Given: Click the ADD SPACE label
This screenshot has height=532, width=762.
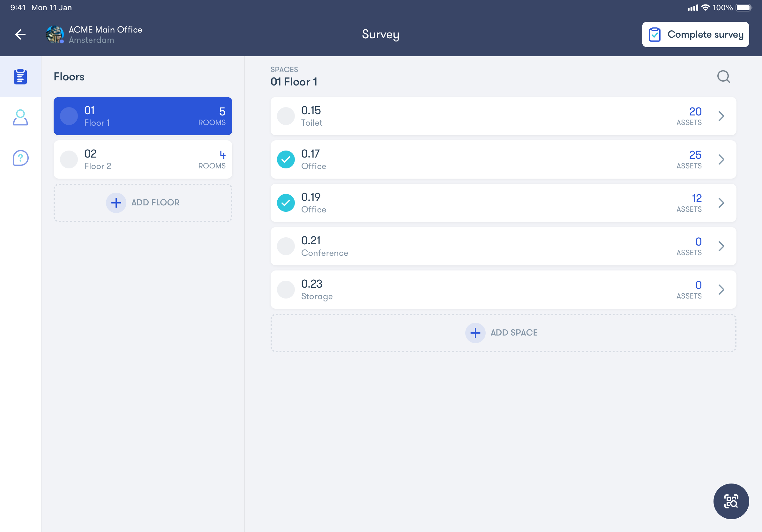Looking at the screenshot, I should pyautogui.click(x=514, y=333).
